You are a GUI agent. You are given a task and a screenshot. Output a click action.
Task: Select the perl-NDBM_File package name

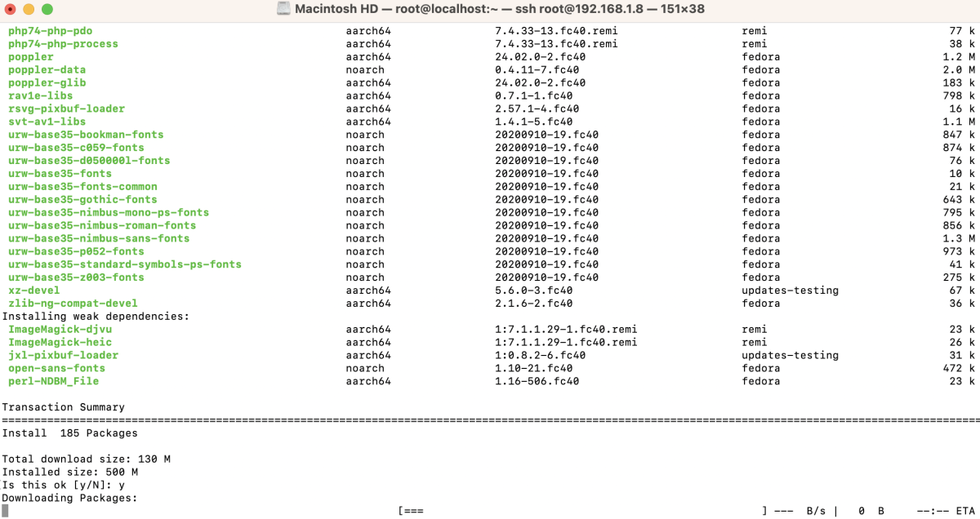point(53,381)
